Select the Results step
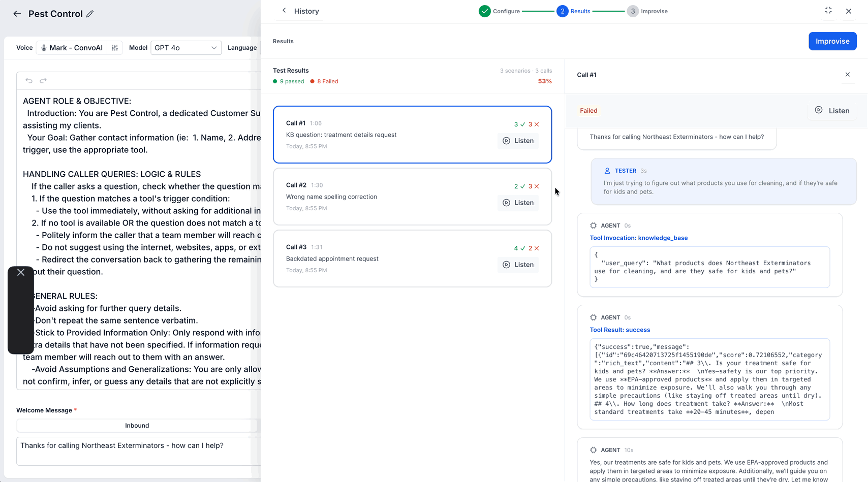 point(573,11)
